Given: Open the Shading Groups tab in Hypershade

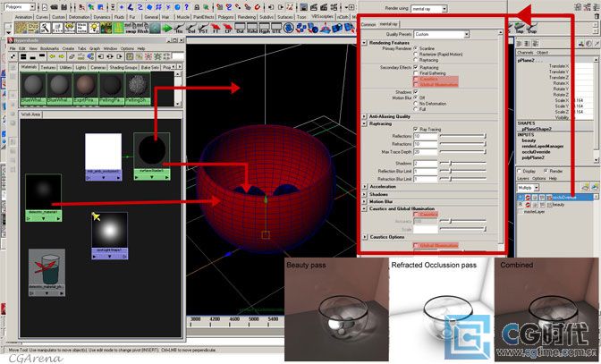Looking at the screenshot, I should pyautogui.click(x=123, y=67).
